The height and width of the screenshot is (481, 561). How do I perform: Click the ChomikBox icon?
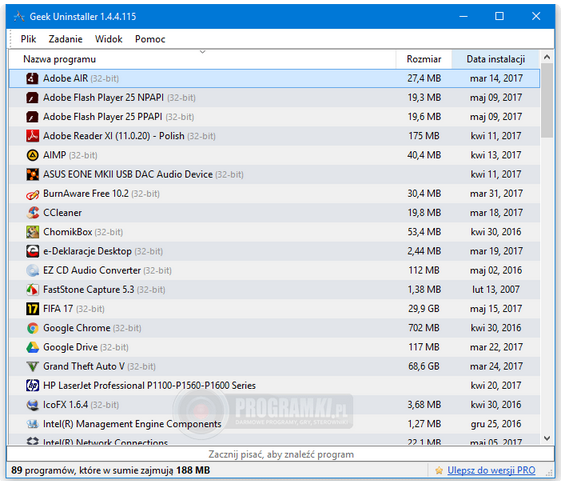coord(32,232)
